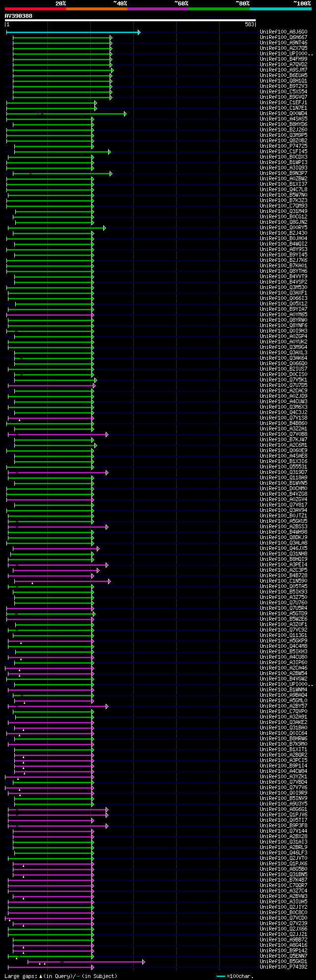
Task: Select the UniRef100_A8G6G1 label
Action: tap(283, 810)
